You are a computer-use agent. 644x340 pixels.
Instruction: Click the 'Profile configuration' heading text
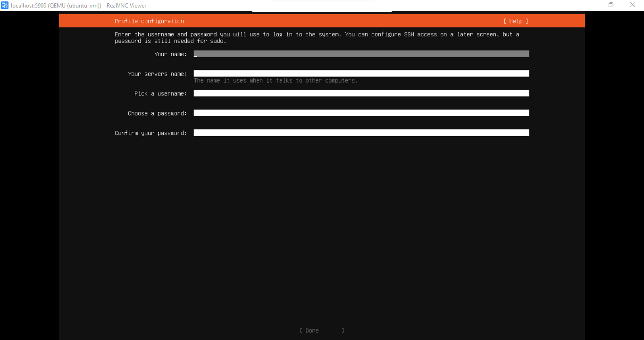149,21
